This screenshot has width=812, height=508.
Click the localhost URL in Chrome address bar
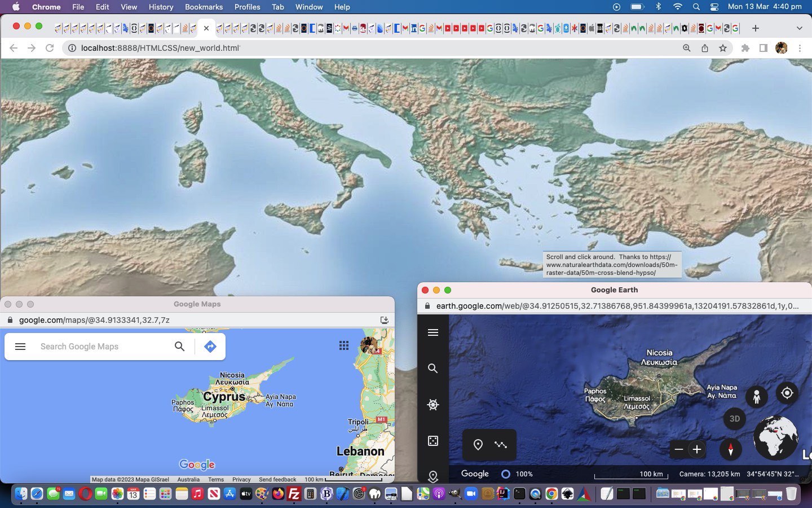pos(160,48)
